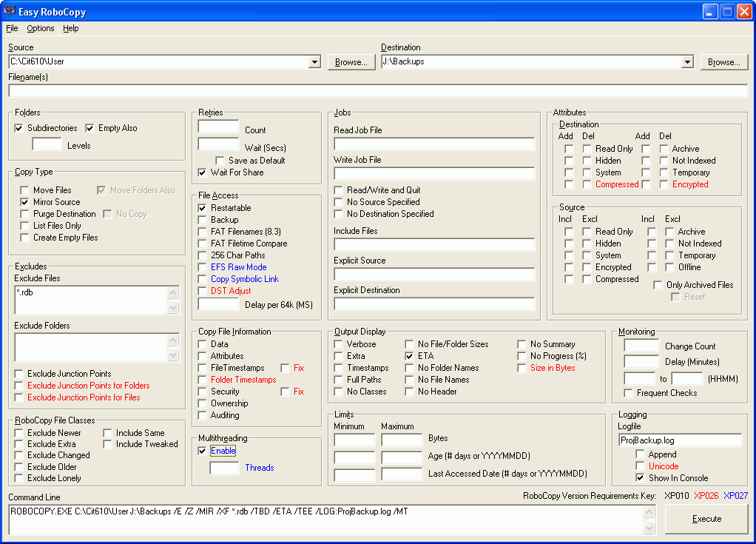756x544 pixels.
Task: Enable Verbose output display
Action: (339, 344)
